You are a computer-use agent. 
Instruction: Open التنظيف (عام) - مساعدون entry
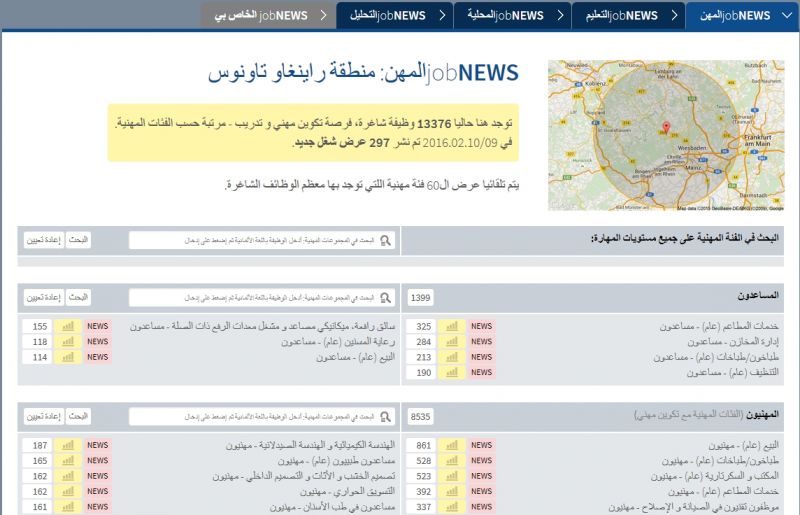[x=733, y=373]
